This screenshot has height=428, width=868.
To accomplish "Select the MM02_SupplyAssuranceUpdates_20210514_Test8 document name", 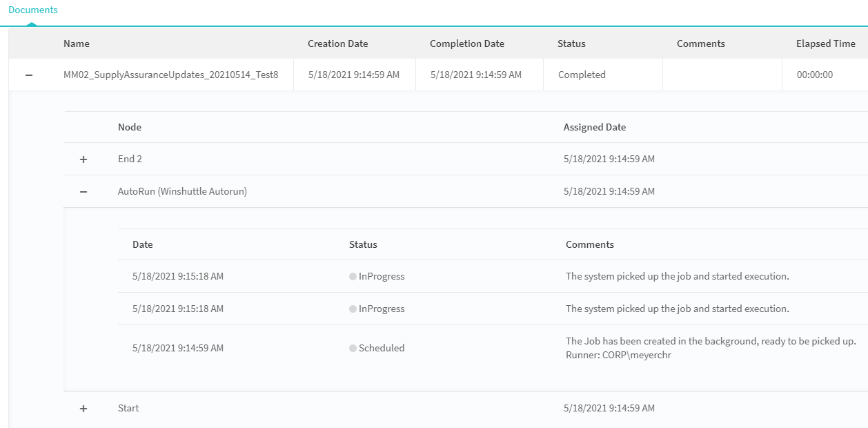I will pyautogui.click(x=170, y=75).
